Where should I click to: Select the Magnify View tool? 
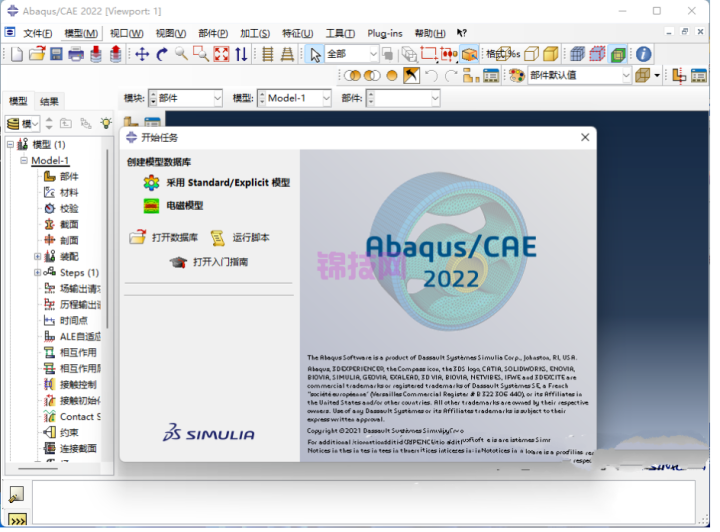click(x=181, y=54)
